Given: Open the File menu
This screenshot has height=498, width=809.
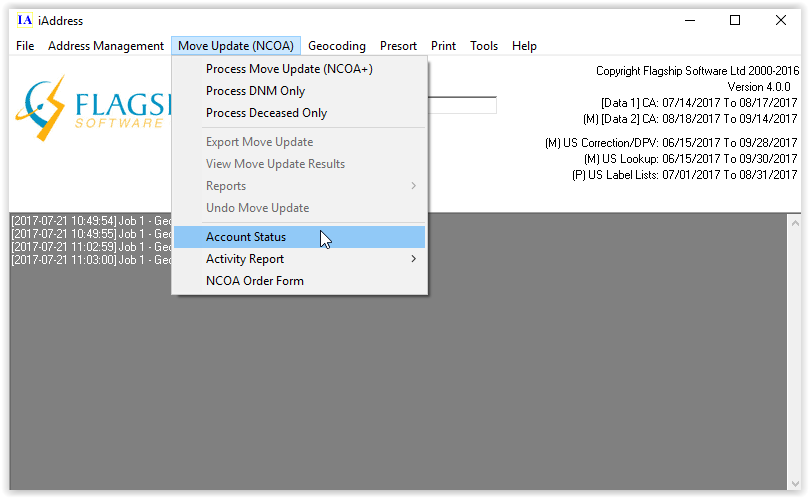Looking at the screenshot, I should [x=25, y=46].
